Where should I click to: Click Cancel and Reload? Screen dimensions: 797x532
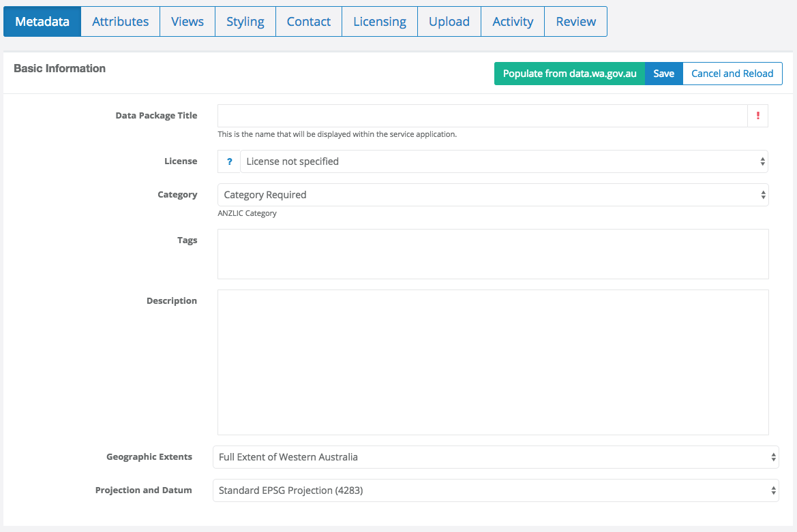pyautogui.click(x=732, y=73)
